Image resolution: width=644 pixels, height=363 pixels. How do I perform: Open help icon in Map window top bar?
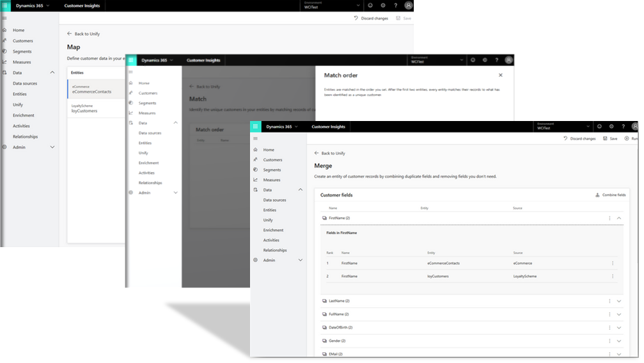(x=395, y=5)
